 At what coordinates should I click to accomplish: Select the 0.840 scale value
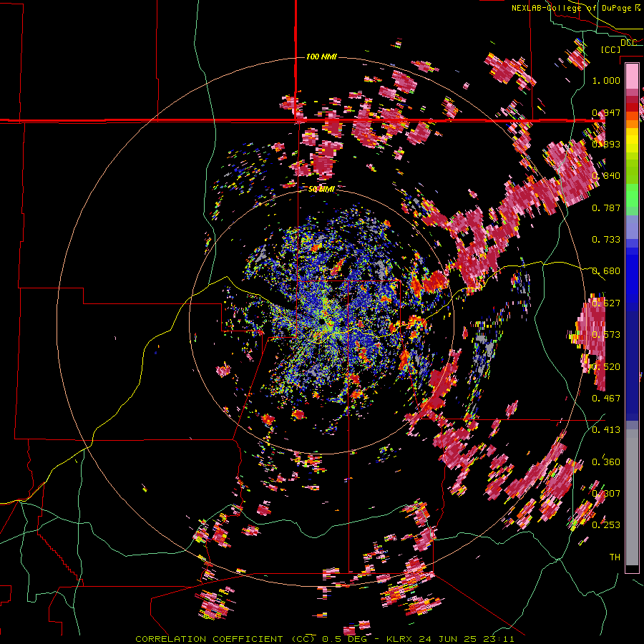pos(606,176)
